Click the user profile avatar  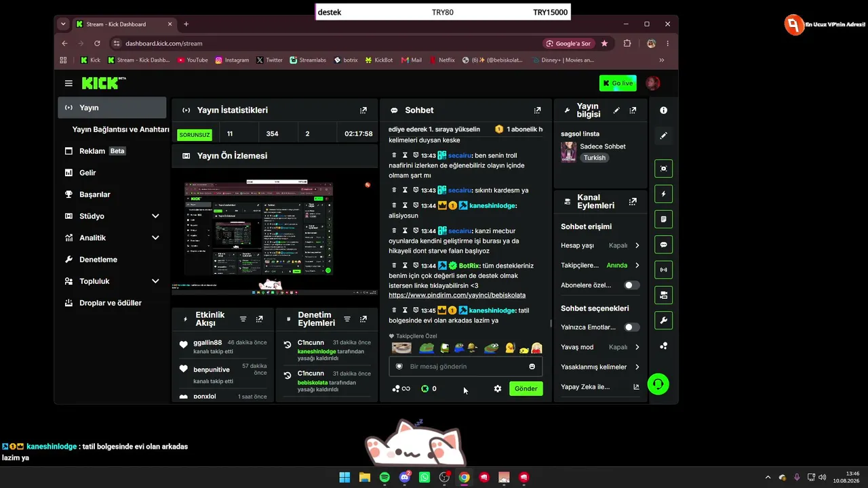pyautogui.click(x=653, y=83)
